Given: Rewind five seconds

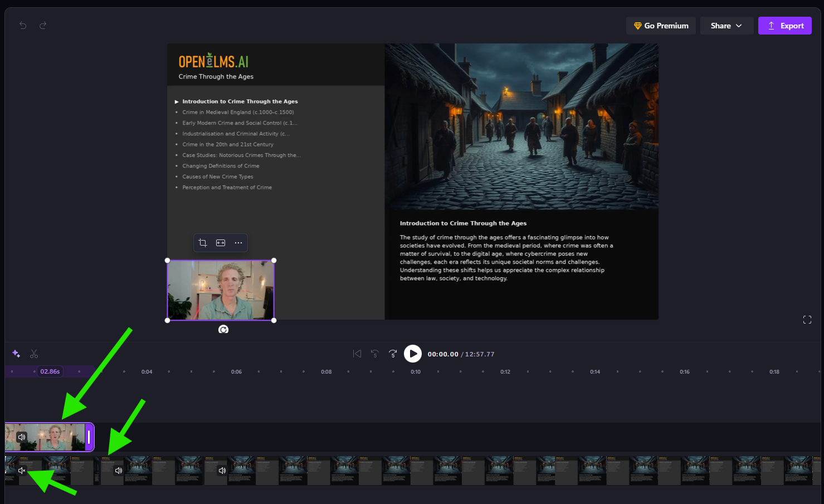Looking at the screenshot, I should [x=375, y=354].
